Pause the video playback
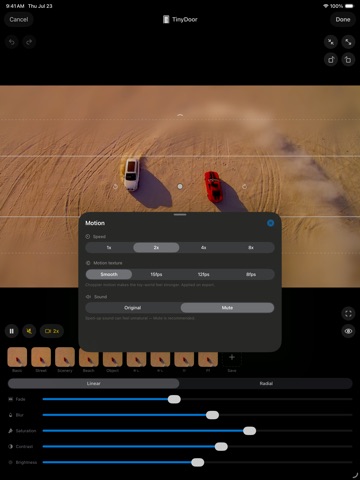This screenshot has height=480, width=360. tap(12, 331)
